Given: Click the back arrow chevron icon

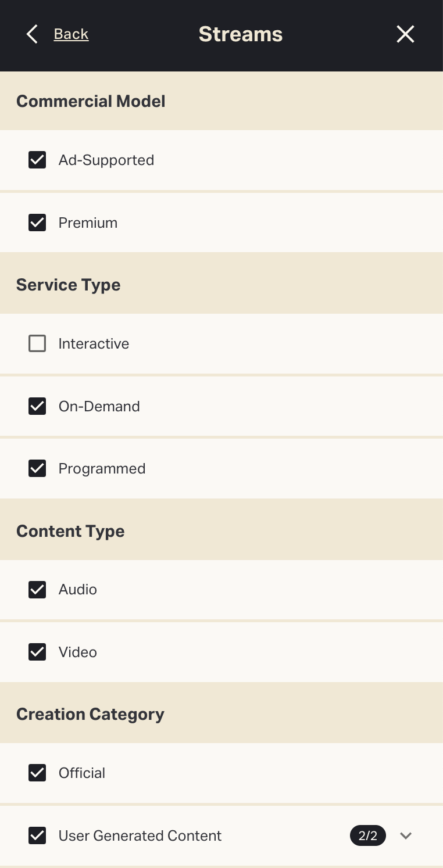Looking at the screenshot, I should 32,34.
